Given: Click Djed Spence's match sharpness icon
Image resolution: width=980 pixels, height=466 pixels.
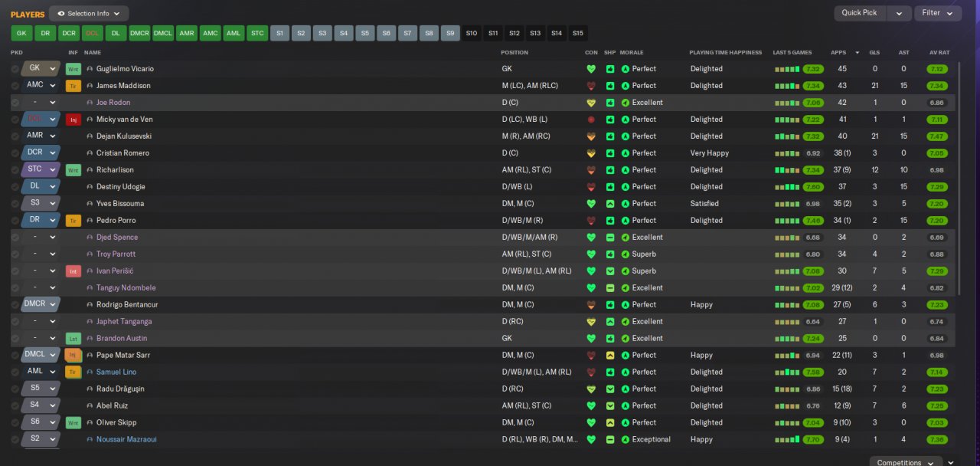Looking at the screenshot, I should (610, 238).
